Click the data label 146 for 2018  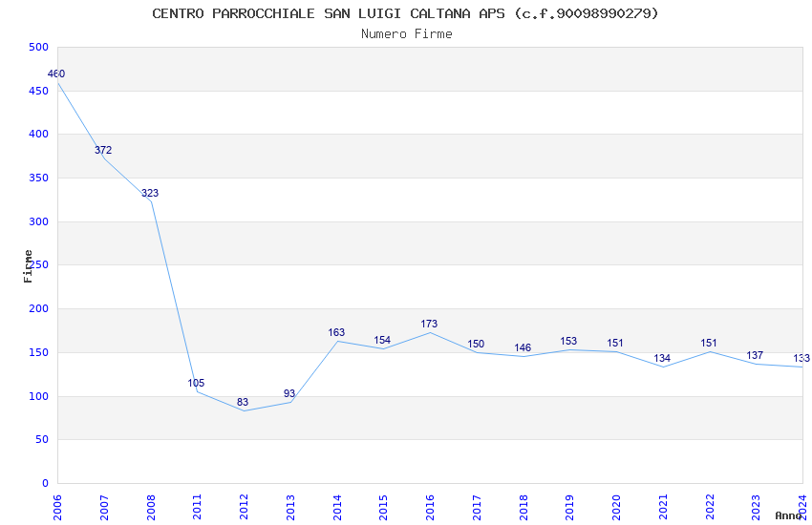click(523, 347)
